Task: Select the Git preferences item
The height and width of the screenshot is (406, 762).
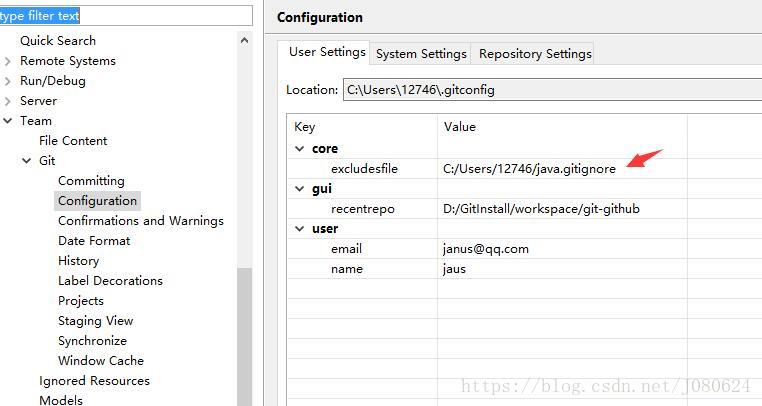Action: pyautogui.click(x=47, y=160)
